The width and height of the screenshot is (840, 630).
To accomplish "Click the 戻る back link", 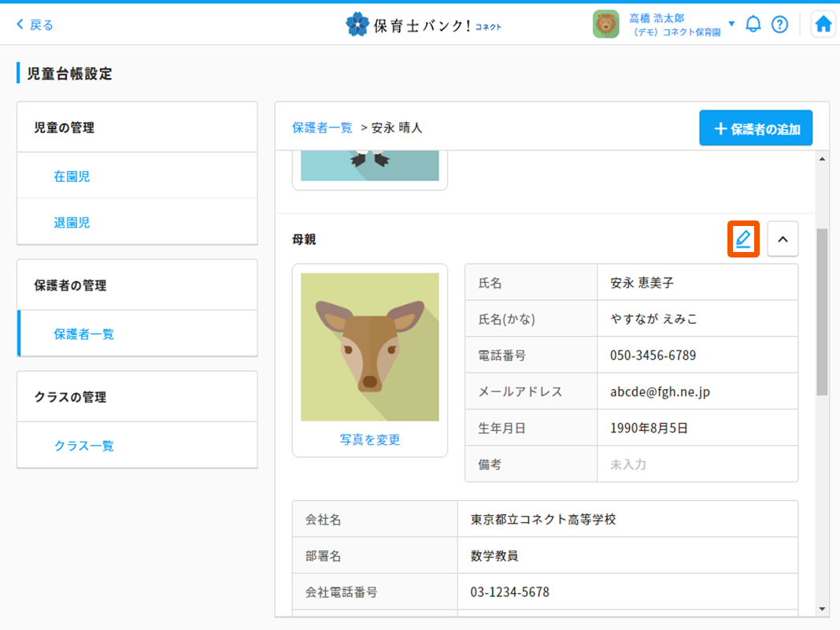I will pyautogui.click(x=35, y=24).
